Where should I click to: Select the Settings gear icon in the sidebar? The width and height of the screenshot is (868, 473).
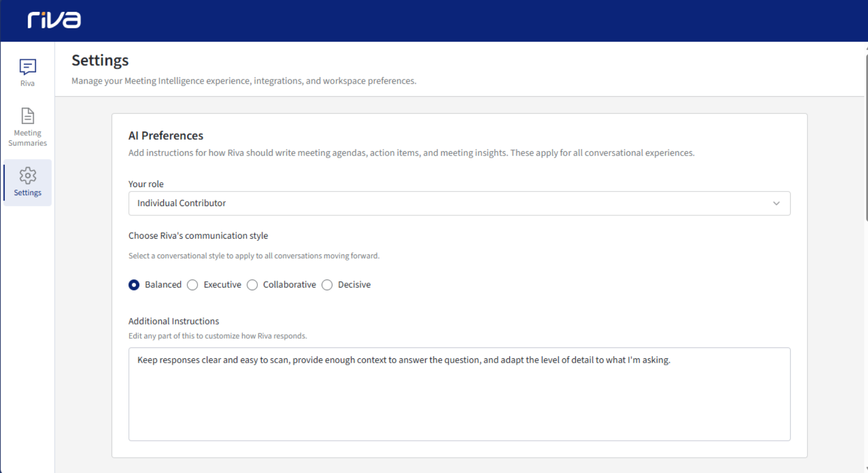coord(28,176)
